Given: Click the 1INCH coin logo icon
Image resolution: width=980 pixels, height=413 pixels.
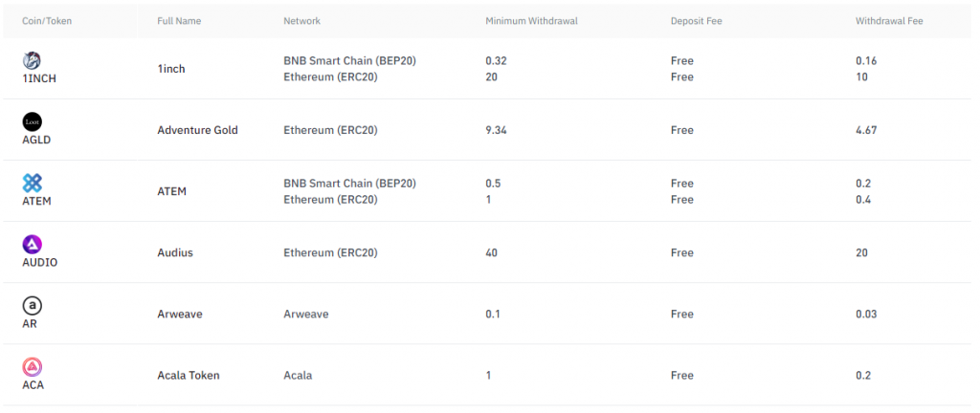Looking at the screenshot, I should click(32, 60).
